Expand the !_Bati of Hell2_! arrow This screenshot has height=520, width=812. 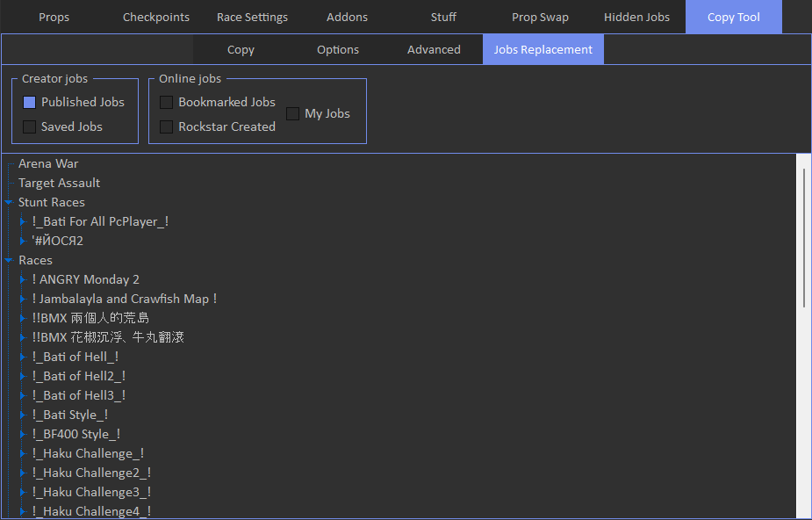pyautogui.click(x=23, y=376)
